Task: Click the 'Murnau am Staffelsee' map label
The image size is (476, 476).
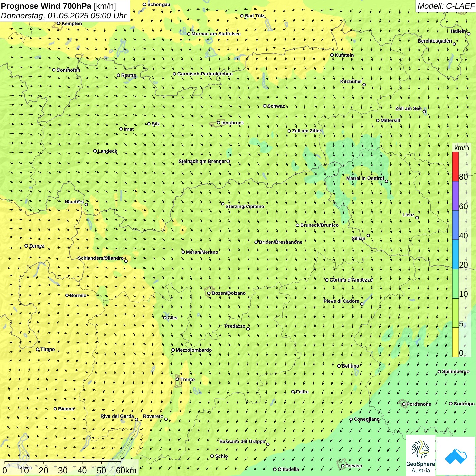Action: [x=216, y=34]
